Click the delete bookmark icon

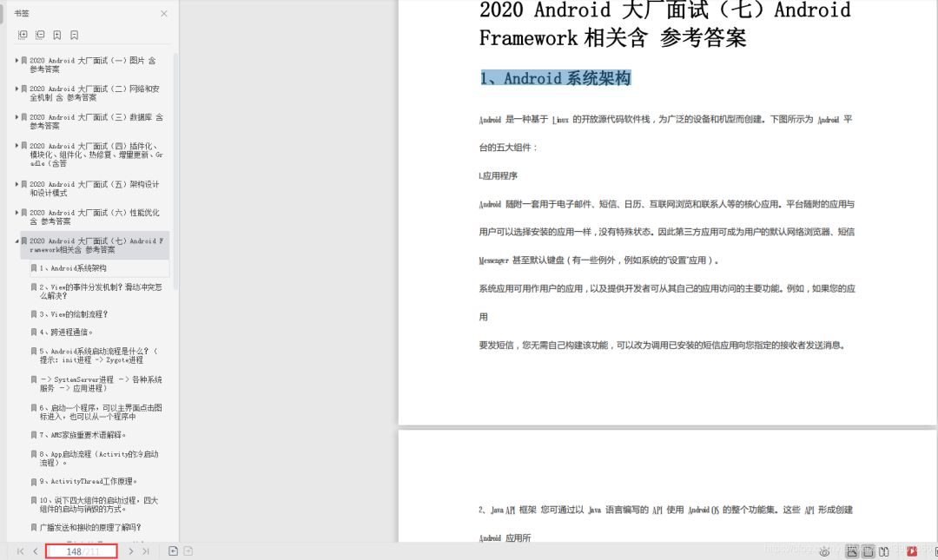pos(75,35)
